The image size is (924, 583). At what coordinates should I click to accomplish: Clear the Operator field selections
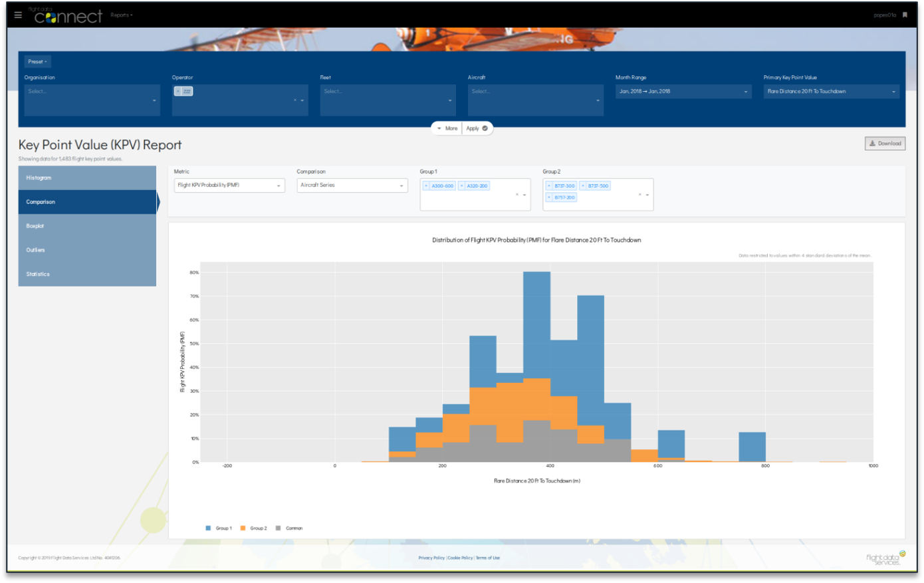[295, 100]
